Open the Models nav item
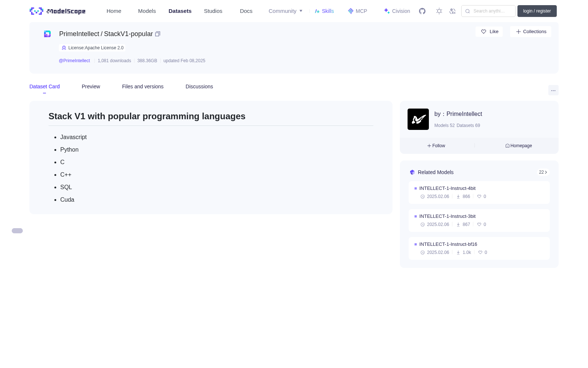 tap(147, 11)
